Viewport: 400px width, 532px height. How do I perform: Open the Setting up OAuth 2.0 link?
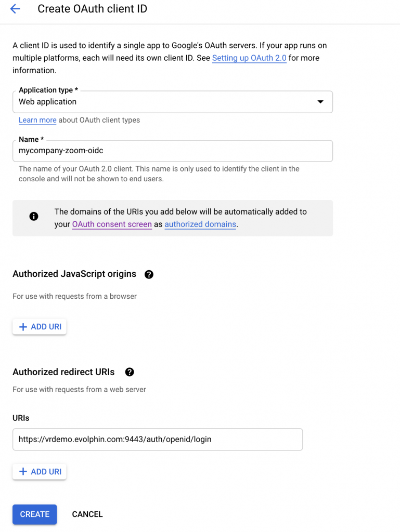[x=249, y=58]
